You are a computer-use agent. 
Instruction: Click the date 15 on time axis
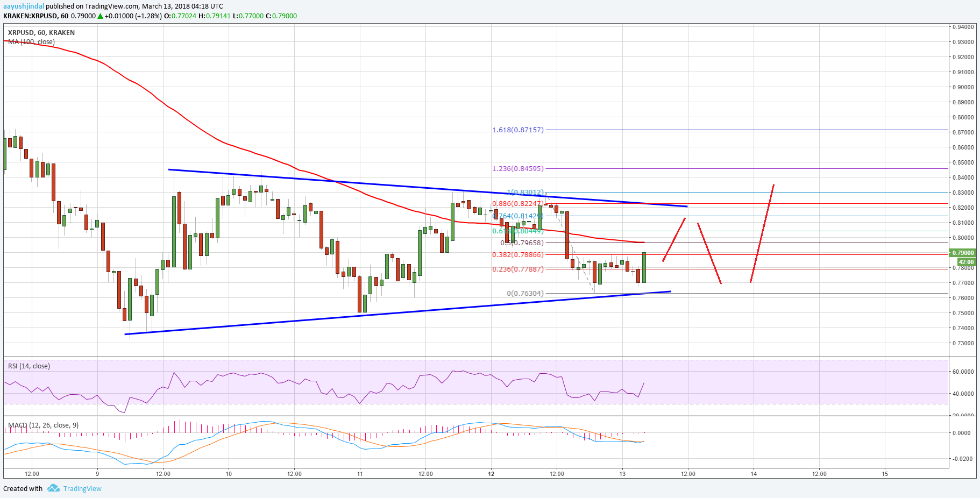885,474
